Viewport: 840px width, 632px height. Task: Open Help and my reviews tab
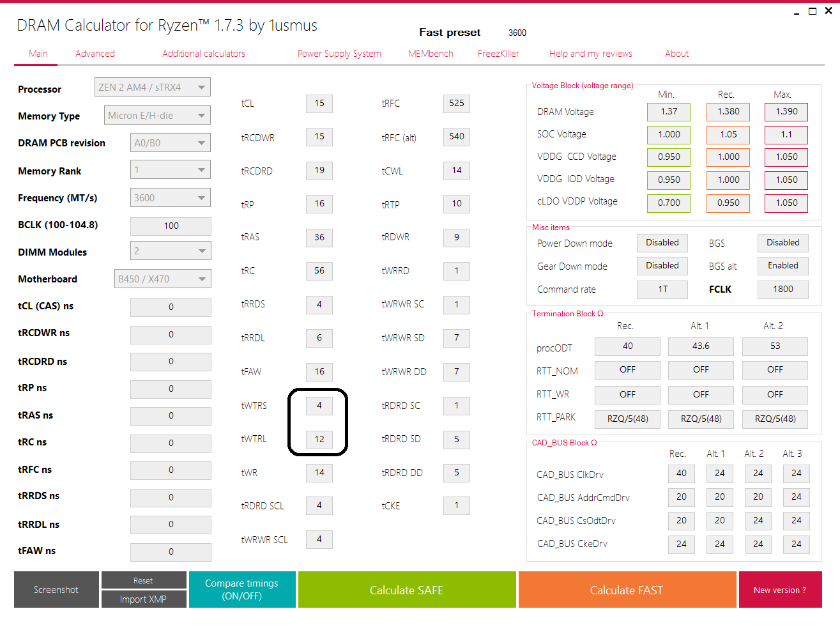(591, 54)
